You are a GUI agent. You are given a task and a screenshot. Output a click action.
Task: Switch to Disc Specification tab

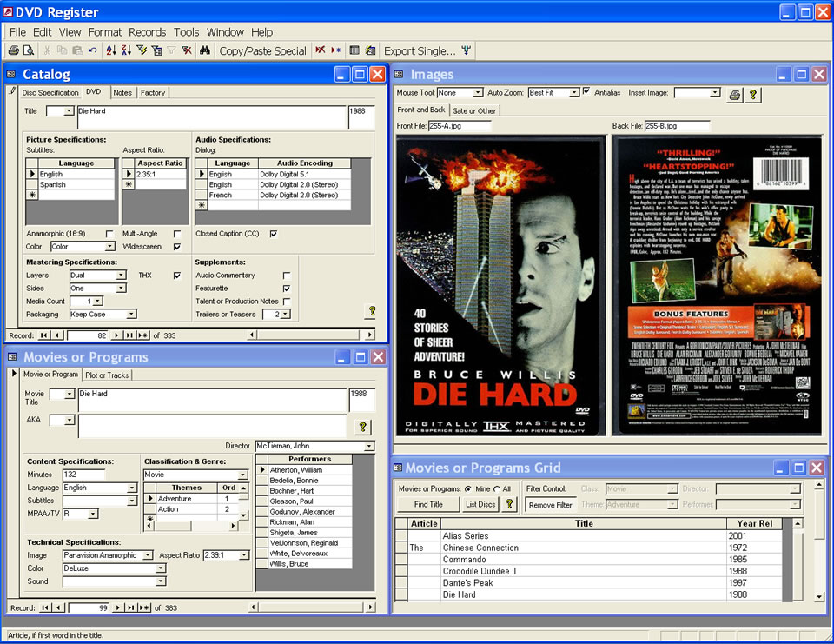point(50,93)
